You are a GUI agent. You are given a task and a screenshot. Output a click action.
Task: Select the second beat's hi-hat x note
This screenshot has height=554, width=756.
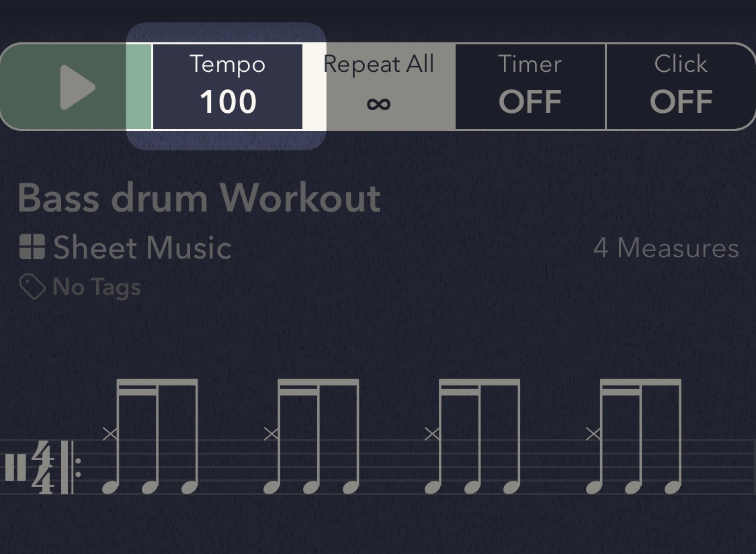(x=271, y=434)
